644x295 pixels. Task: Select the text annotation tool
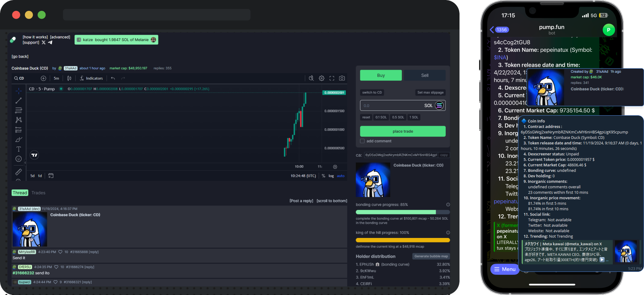[x=19, y=149]
